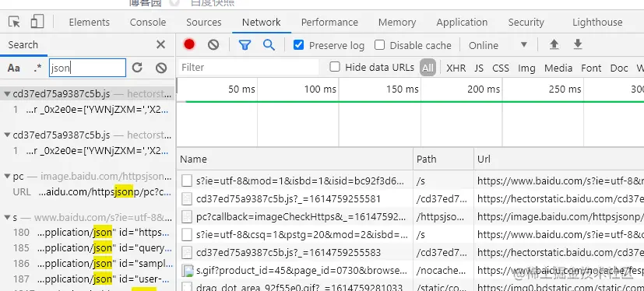Open the Online throttling dropdown

pyautogui.click(x=498, y=44)
